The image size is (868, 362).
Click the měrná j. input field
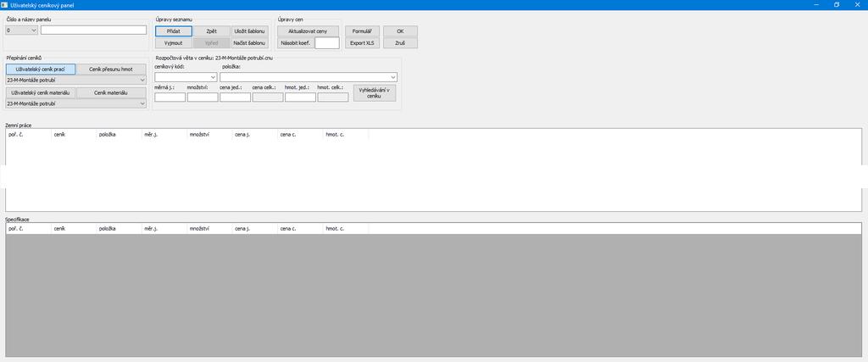(170, 97)
